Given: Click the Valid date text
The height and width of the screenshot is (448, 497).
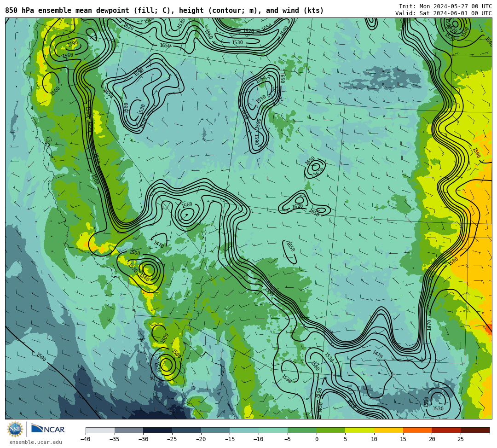Looking at the screenshot, I should [444, 13].
